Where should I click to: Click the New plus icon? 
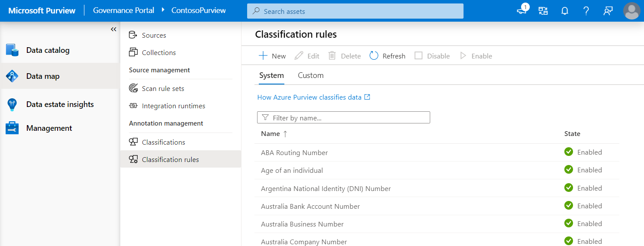(263, 56)
